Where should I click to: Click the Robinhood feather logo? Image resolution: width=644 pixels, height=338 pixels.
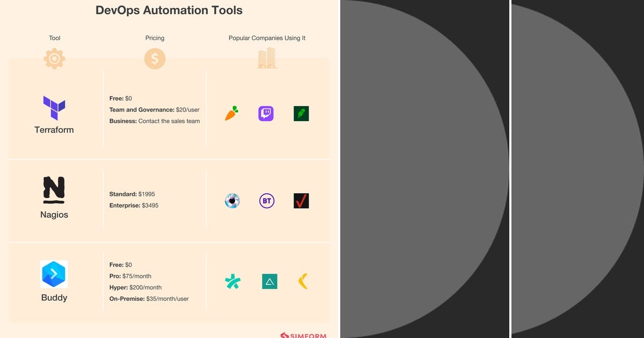301,113
